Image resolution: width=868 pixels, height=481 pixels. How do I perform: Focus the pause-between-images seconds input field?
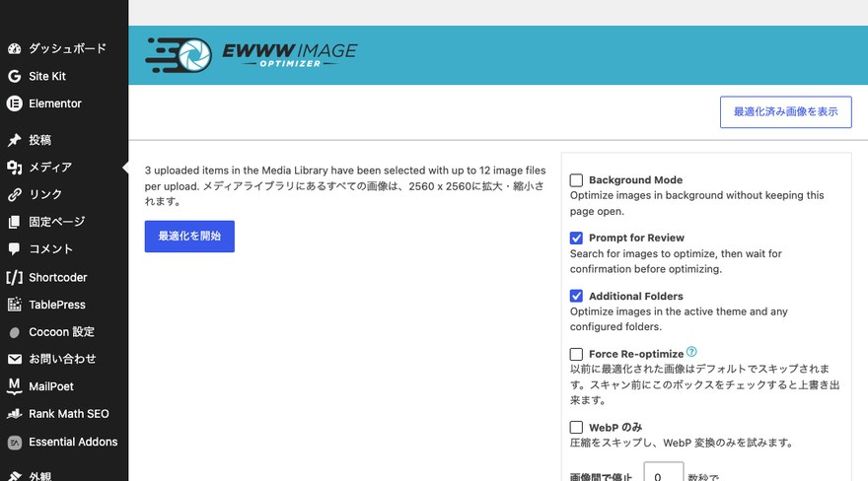point(663,473)
